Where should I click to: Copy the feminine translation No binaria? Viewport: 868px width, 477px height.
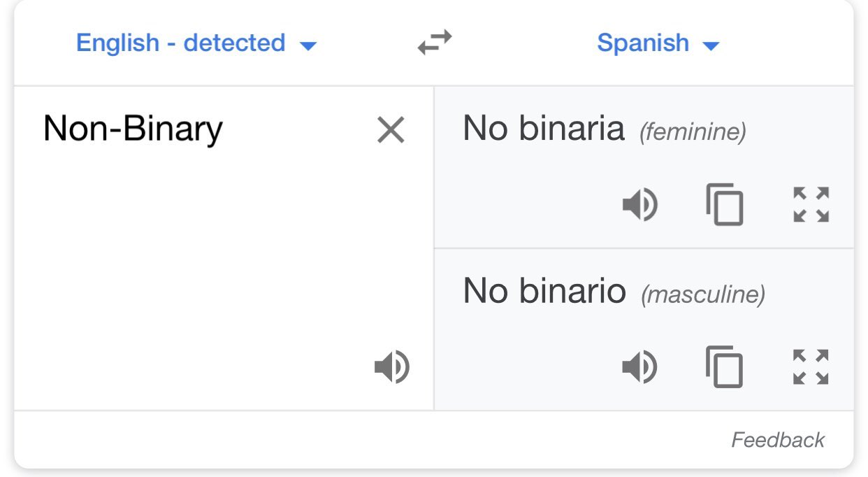point(725,205)
